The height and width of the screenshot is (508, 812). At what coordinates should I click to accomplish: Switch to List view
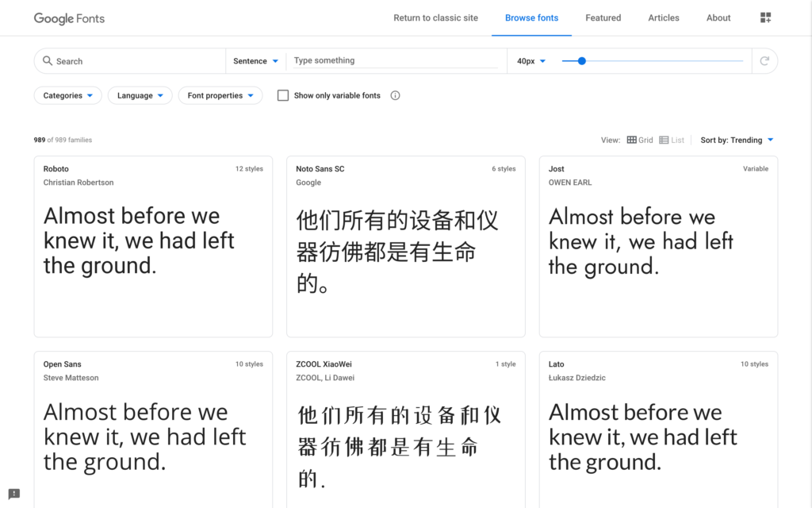coord(672,140)
